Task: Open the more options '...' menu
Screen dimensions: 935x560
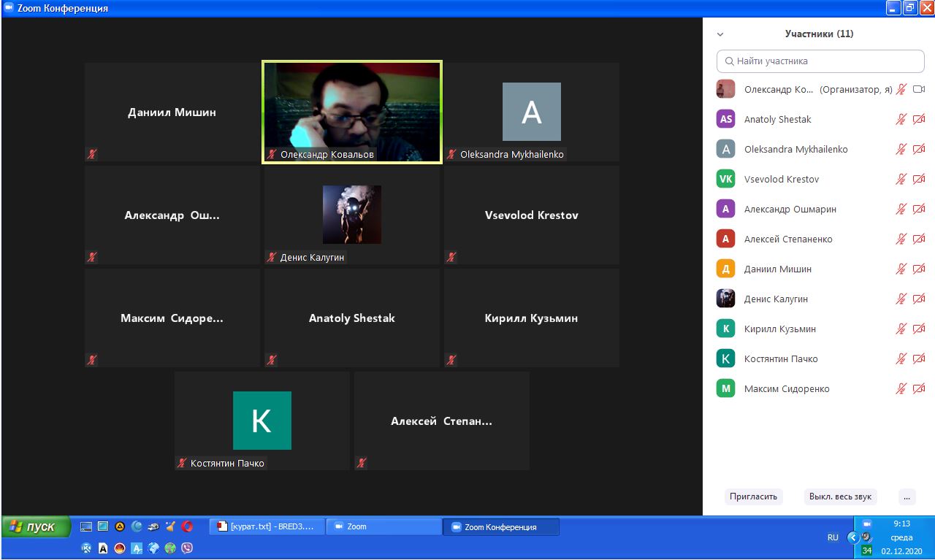Action: (907, 496)
